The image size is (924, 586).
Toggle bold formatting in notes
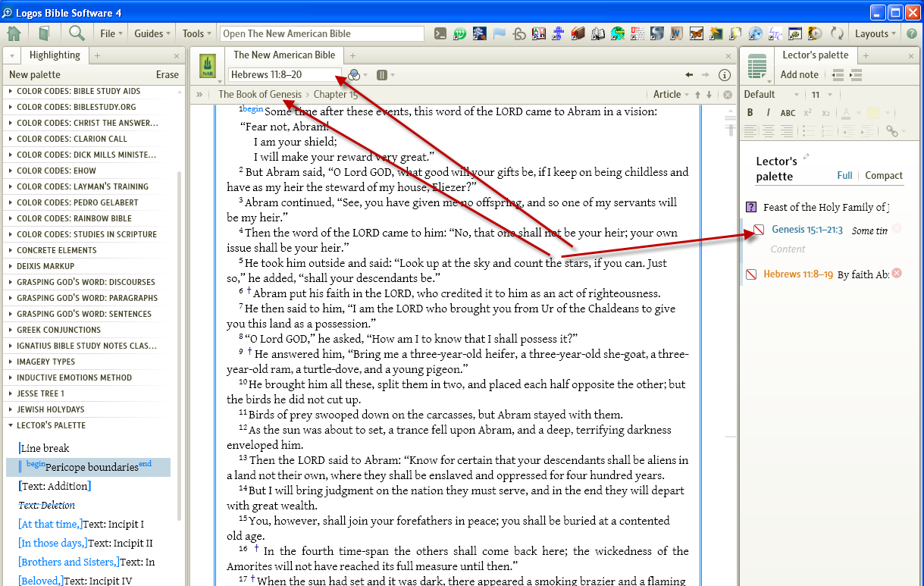750,113
